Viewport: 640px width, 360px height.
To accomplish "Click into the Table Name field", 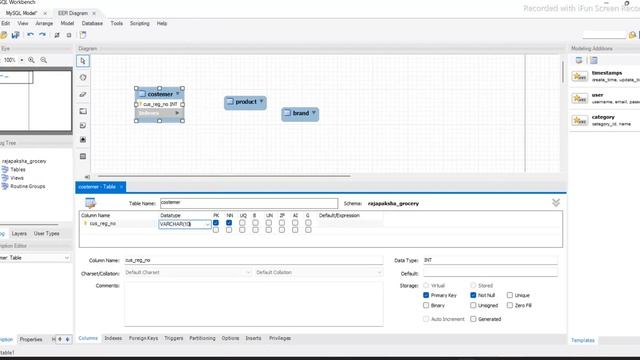I will click(249, 203).
